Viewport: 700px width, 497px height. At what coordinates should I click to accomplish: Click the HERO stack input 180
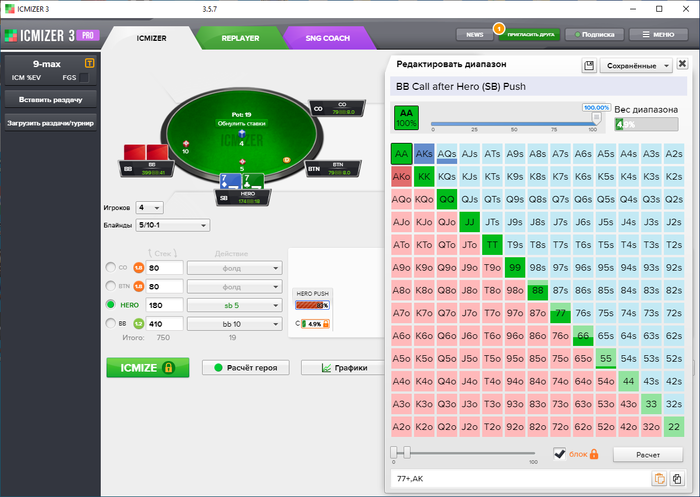tap(164, 305)
